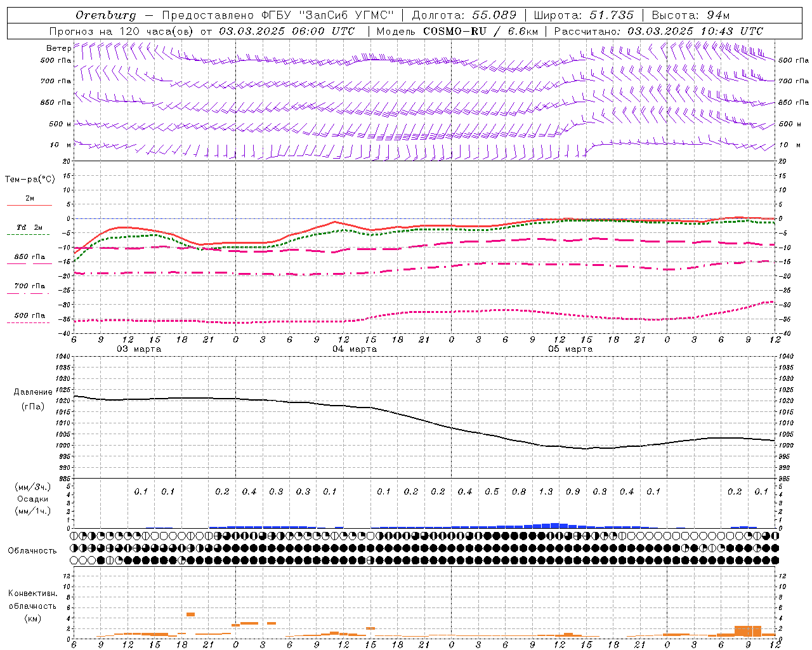Click the 'Предоставлено ФГБУ ЗапСиб УГМС' provider text
812x650 pixels.
tap(278, 15)
